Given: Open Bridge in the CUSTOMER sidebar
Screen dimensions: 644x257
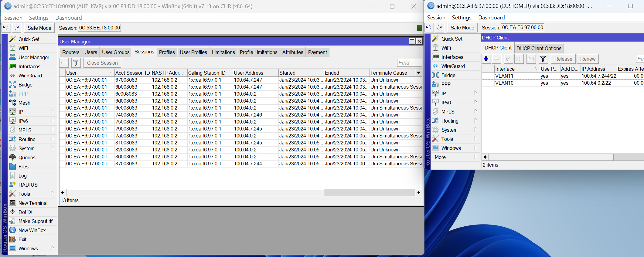Looking at the screenshot, I should coord(455,75).
